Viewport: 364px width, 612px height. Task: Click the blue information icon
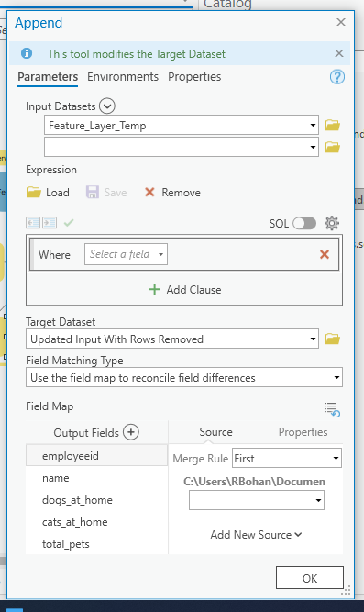pyautogui.click(x=27, y=53)
